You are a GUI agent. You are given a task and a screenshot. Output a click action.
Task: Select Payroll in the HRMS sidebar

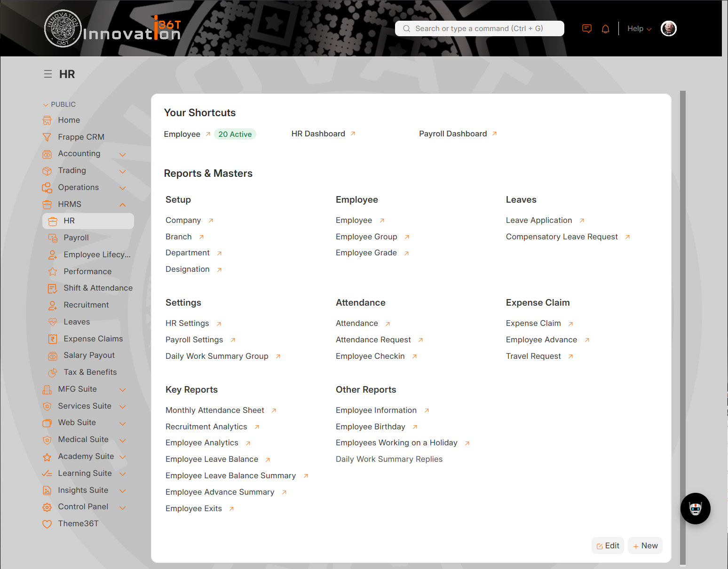pyautogui.click(x=76, y=237)
